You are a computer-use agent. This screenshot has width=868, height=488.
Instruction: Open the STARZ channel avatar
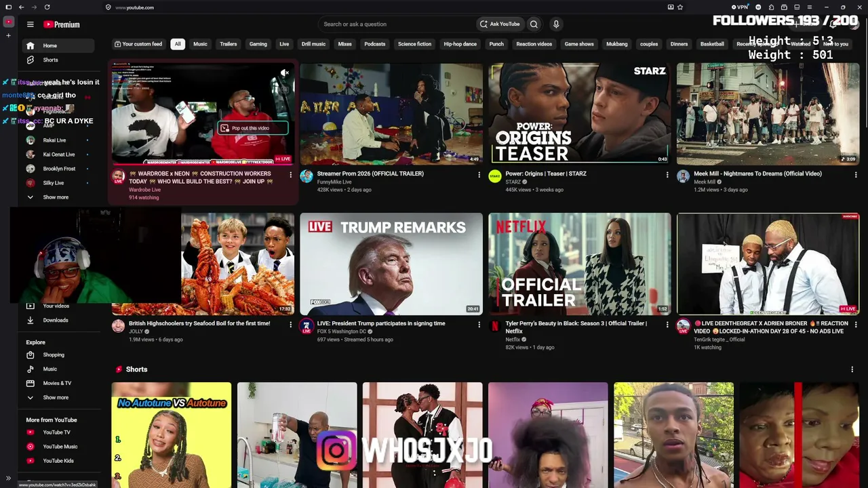[495, 177]
